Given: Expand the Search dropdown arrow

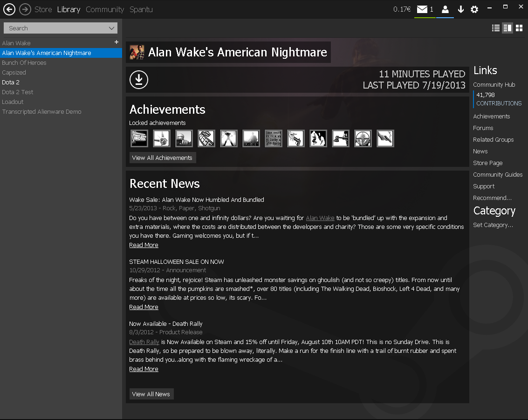Looking at the screenshot, I should 111,28.
